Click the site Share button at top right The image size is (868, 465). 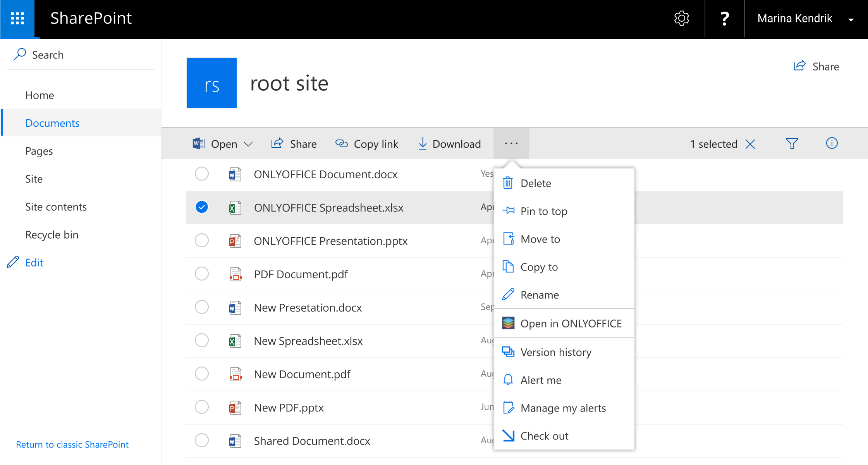coord(816,66)
